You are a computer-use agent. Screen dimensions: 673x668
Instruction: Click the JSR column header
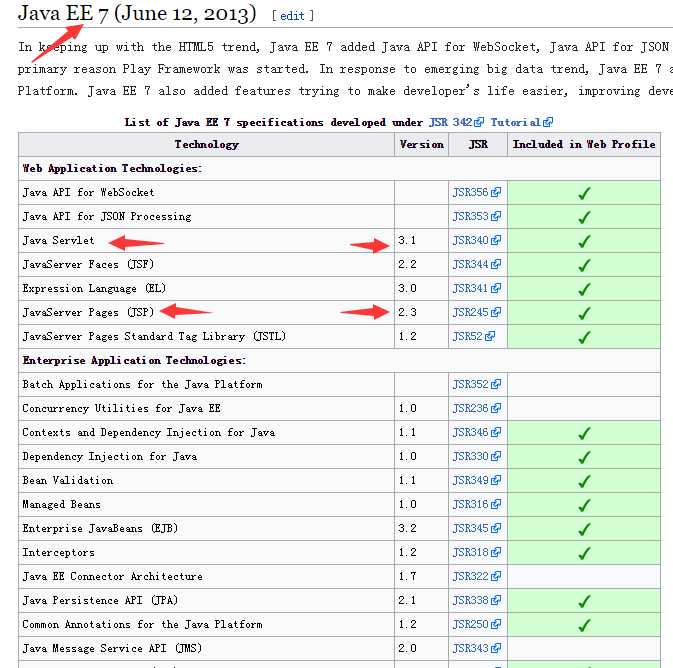pyautogui.click(x=478, y=145)
